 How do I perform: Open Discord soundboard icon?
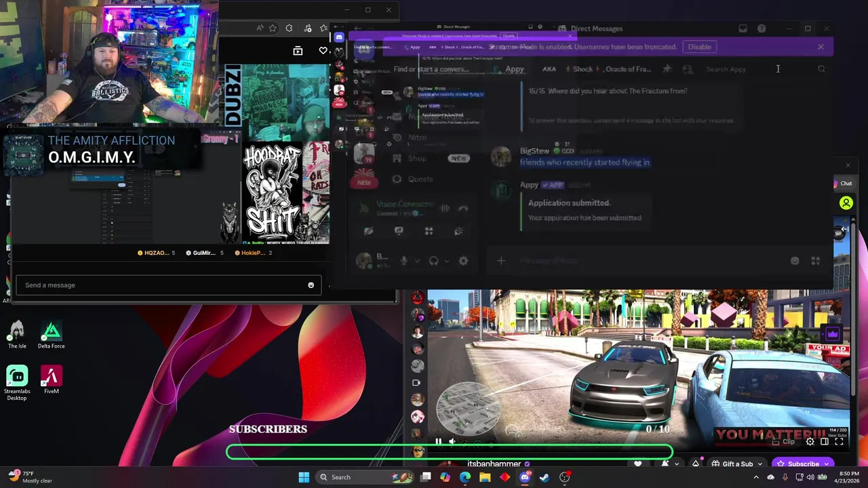(x=459, y=231)
